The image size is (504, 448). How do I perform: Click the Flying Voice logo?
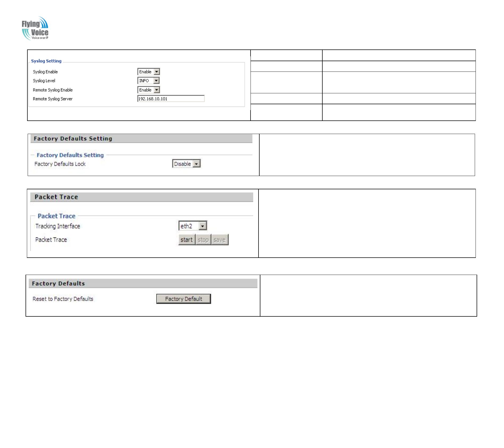[x=35, y=28]
